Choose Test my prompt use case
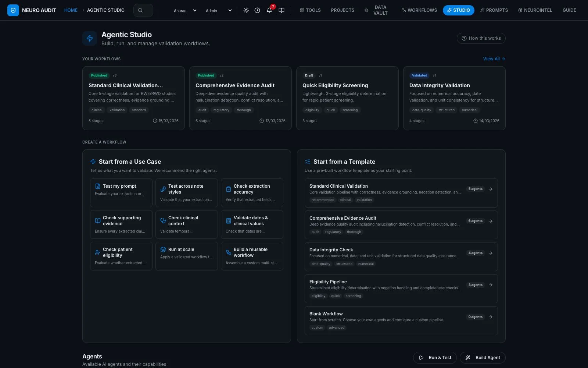588x368 pixels. tap(121, 193)
